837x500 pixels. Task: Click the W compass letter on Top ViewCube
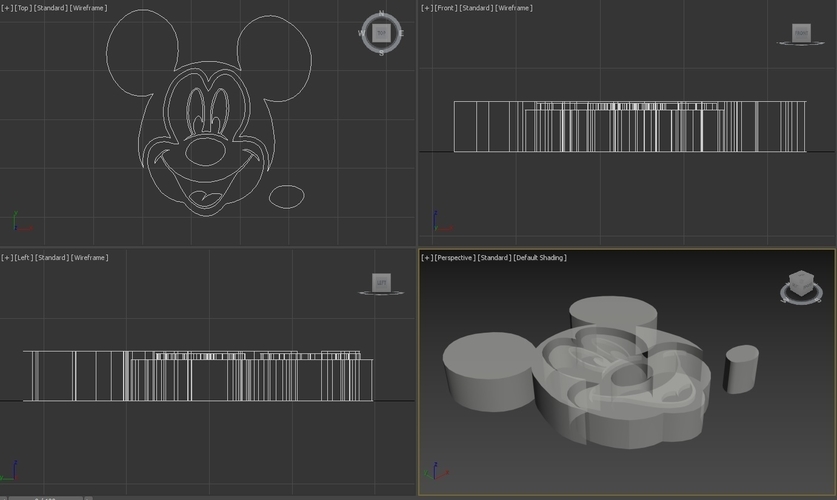pyautogui.click(x=361, y=33)
